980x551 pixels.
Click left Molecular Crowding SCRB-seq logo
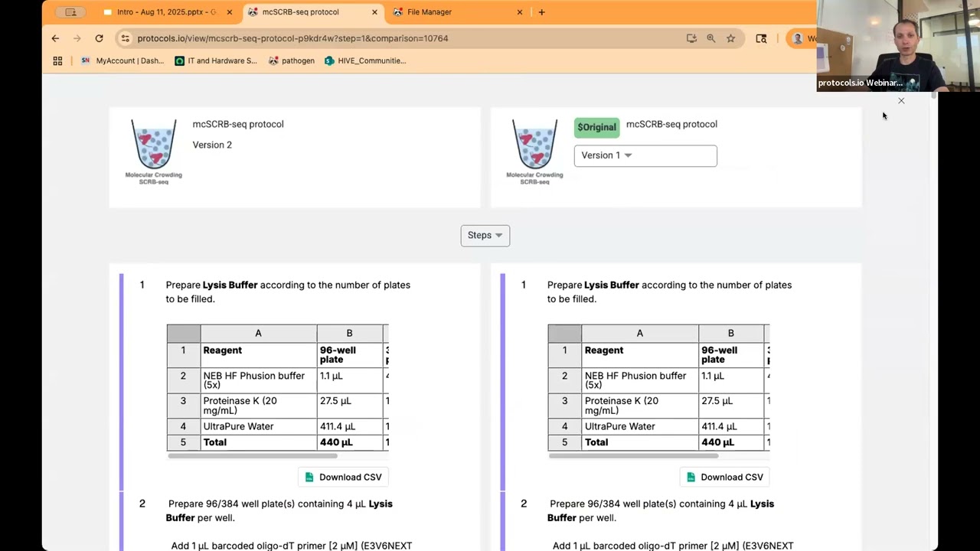tap(153, 152)
